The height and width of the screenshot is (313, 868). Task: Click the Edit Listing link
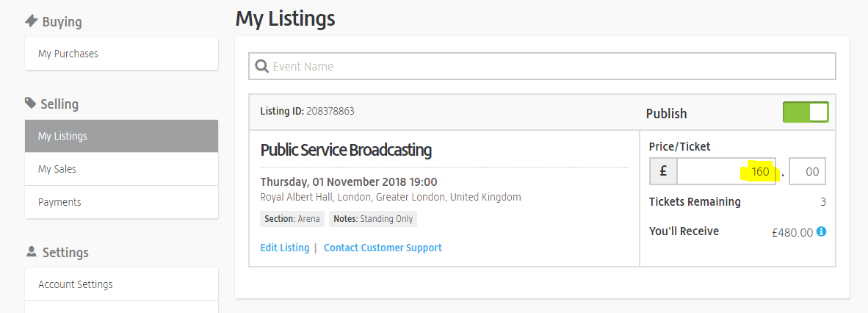(x=285, y=248)
